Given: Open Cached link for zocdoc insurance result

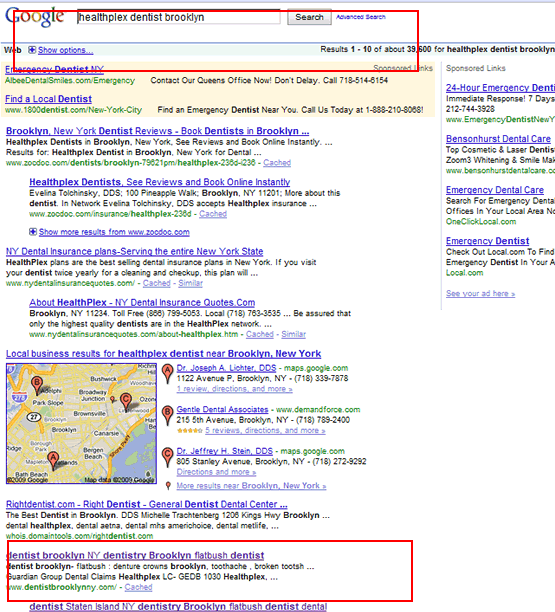Looking at the screenshot, I should (213, 214).
